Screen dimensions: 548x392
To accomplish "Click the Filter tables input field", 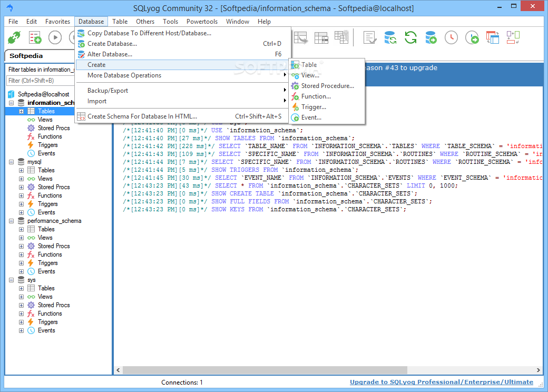I will (41, 81).
